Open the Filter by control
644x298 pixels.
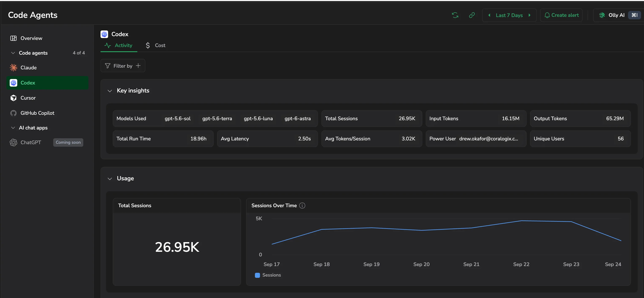click(123, 66)
